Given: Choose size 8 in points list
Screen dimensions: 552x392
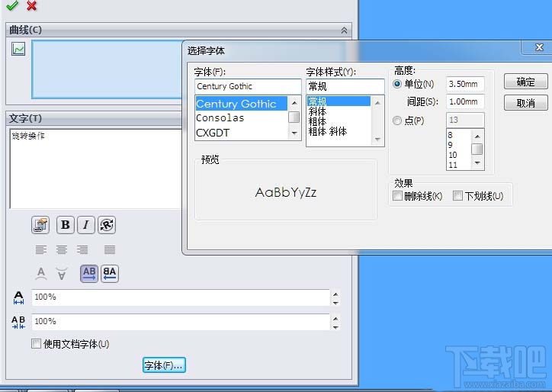Looking at the screenshot, I should [459, 135].
